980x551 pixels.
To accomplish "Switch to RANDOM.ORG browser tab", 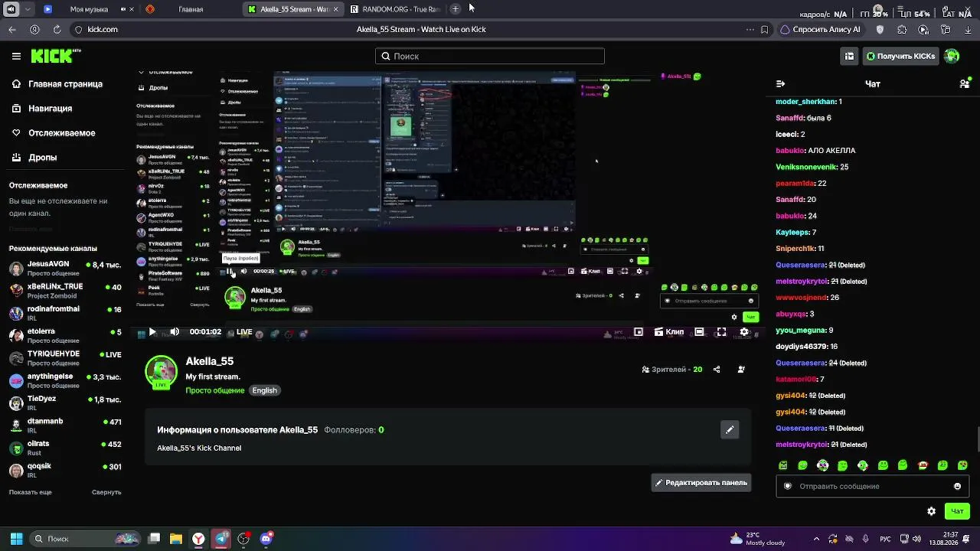I will (397, 9).
